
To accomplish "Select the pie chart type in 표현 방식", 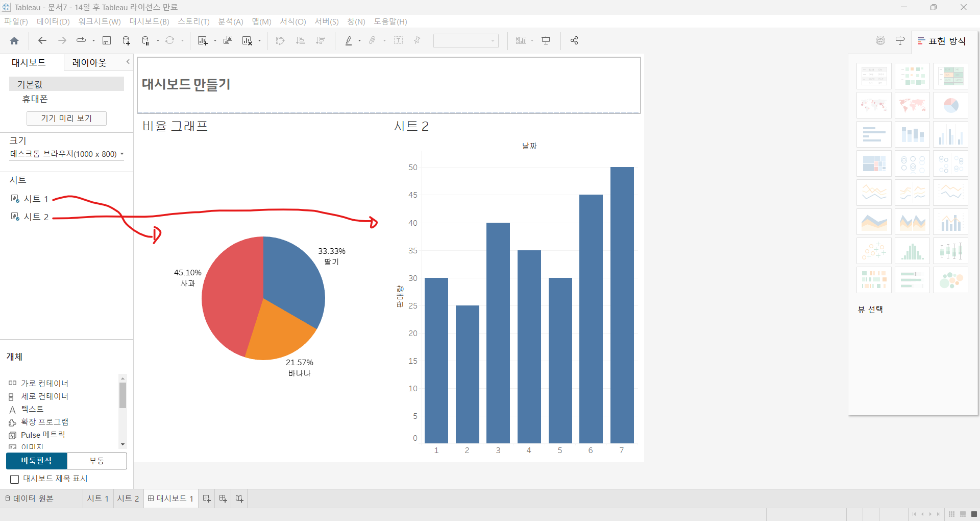I will coord(950,105).
